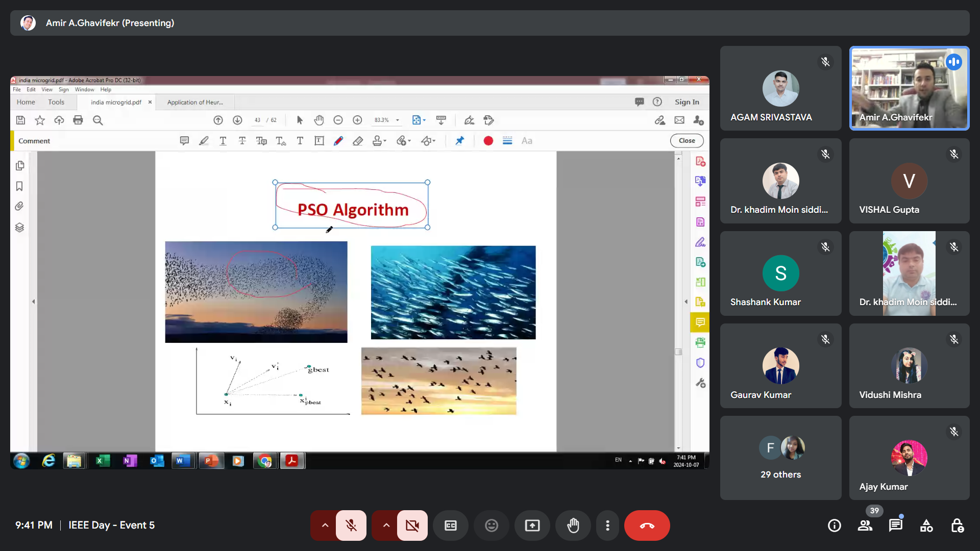Screen dimensions: 980x551
Task: Open zoom percentage dropdown at 83.3%
Action: point(398,120)
